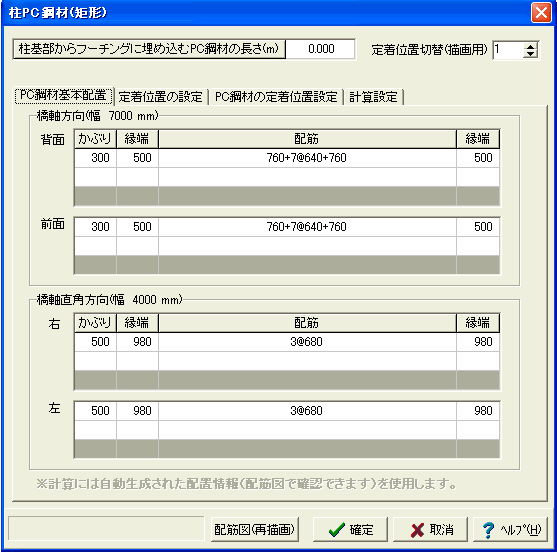557x552 pixels.
Task: Click the 背面 table 配筋 column header
Action: (307, 139)
